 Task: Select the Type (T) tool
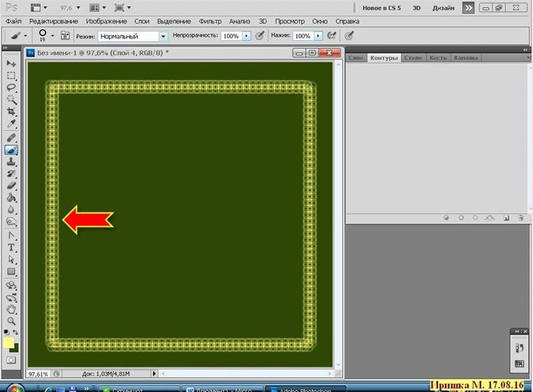[x=11, y=247]
